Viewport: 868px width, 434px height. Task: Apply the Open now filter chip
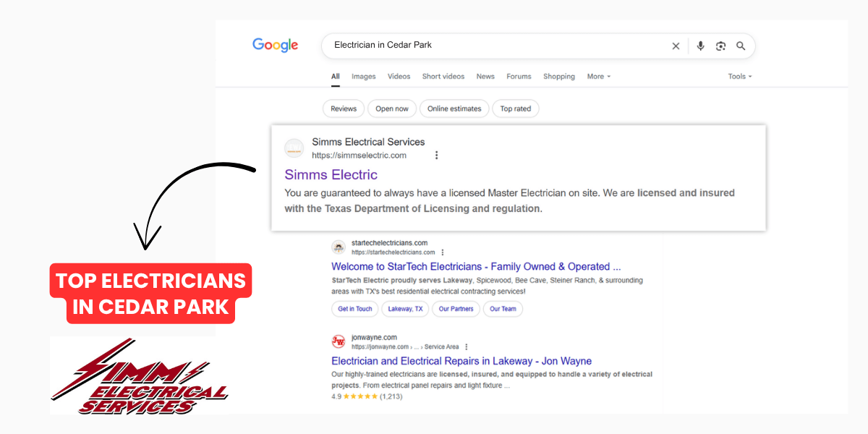(x=392, y=109)
